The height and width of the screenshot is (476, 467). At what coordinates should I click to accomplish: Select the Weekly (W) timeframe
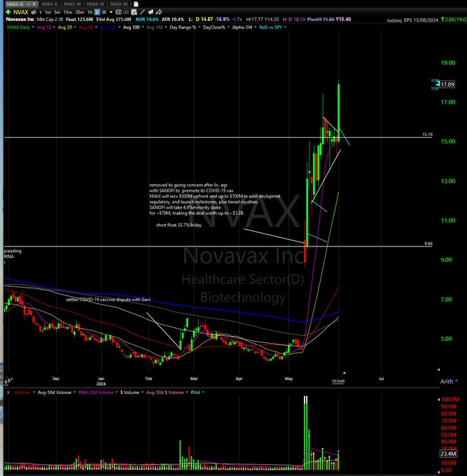(x=104, y=13)
